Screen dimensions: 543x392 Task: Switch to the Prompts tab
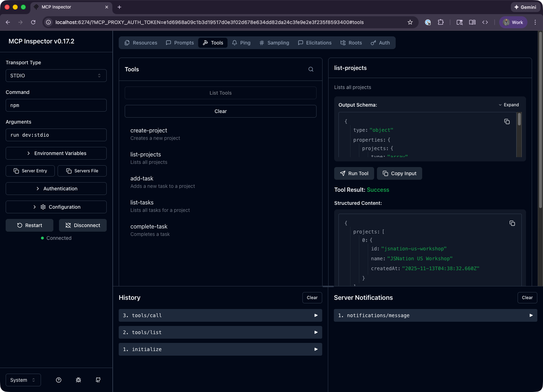click(180, 43)
